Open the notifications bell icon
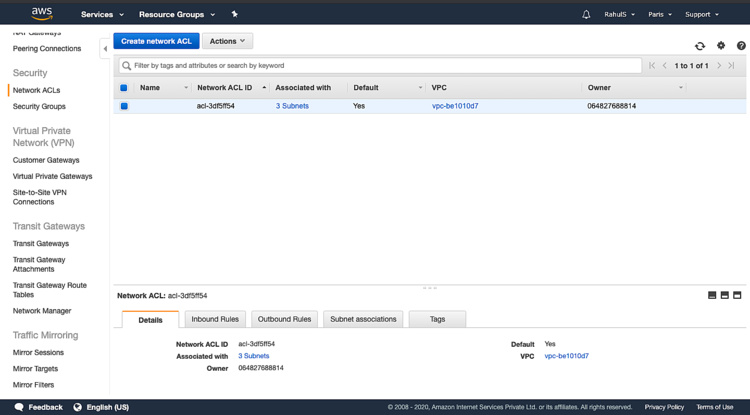Screen dimensions: 750x415 coord(586,15)
